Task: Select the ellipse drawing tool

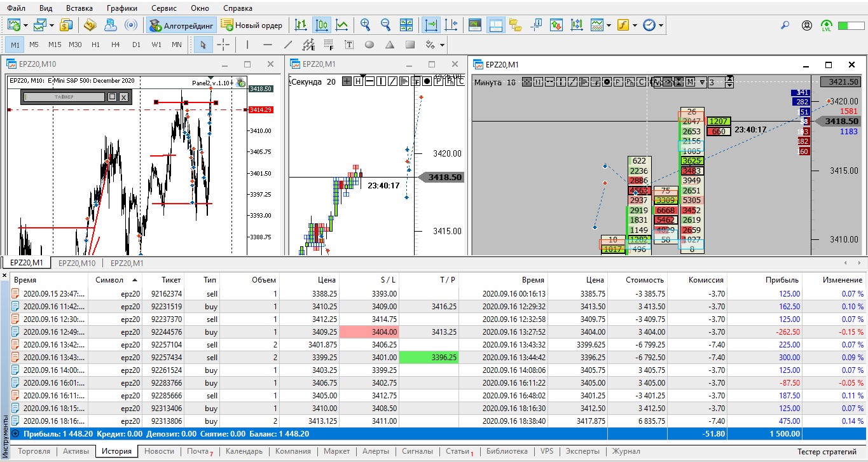Action: pyautogui.click(x=369, y=45)
